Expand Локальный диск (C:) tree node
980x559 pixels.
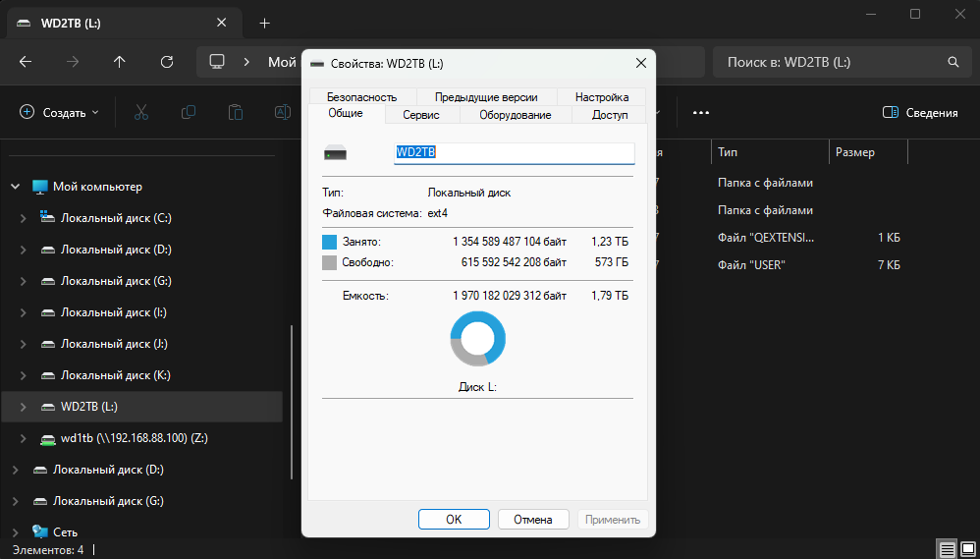pyautogui.click(x=23, y=218)
